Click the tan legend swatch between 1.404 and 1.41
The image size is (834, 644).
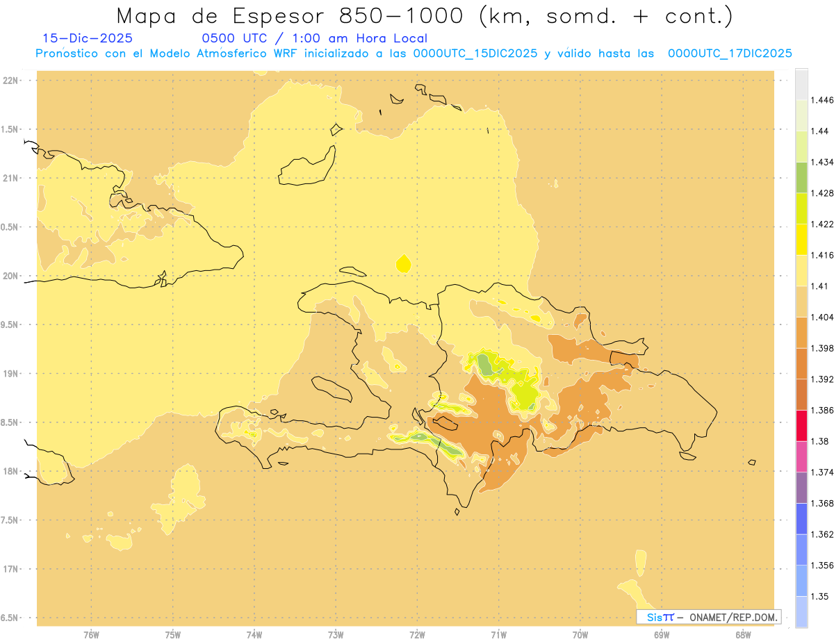coord(801,302)
